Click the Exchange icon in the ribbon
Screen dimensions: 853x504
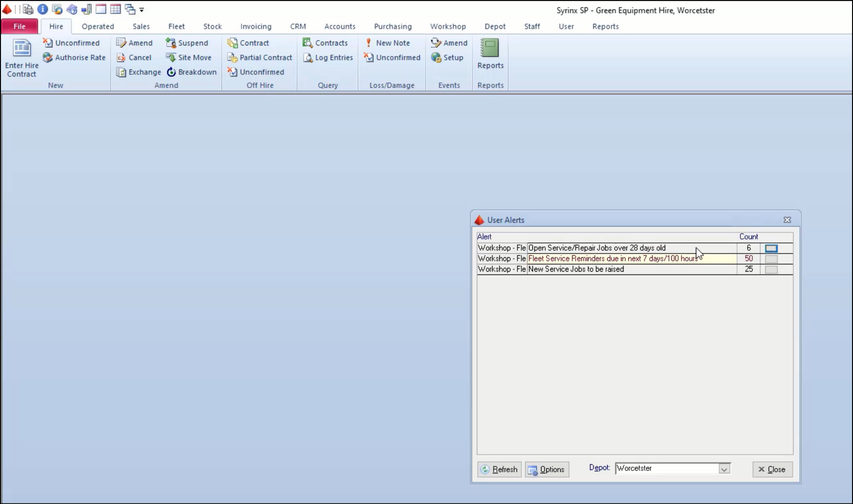[x=121, y=72]
